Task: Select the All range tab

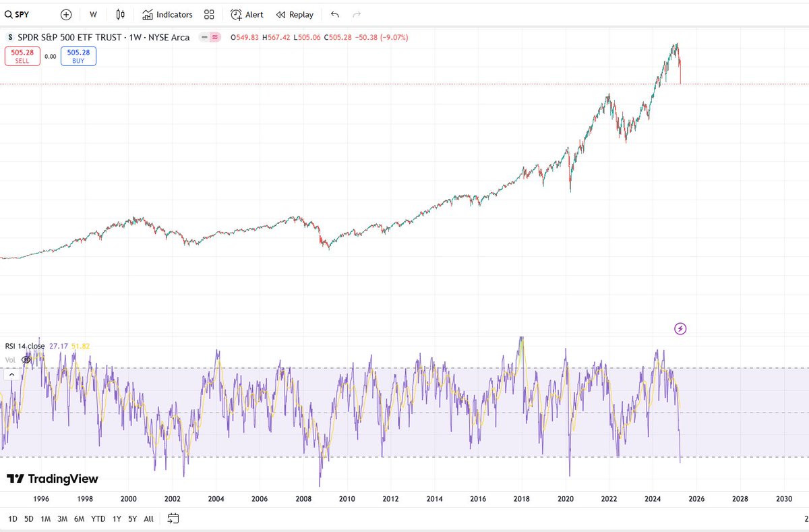Action: pyautogui.click(x=148, y=519)
